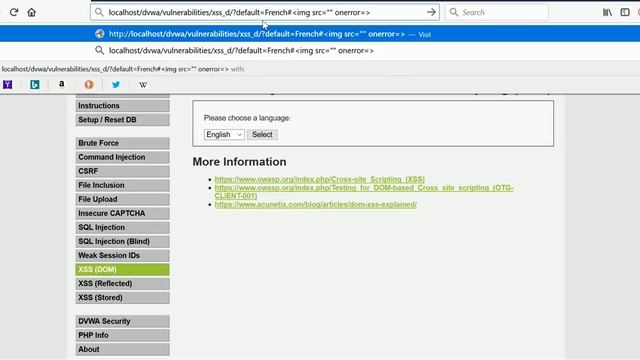Select the highlighted Visit URL suggestion
The height and width of the screenshot is (360, 640).
320,34
